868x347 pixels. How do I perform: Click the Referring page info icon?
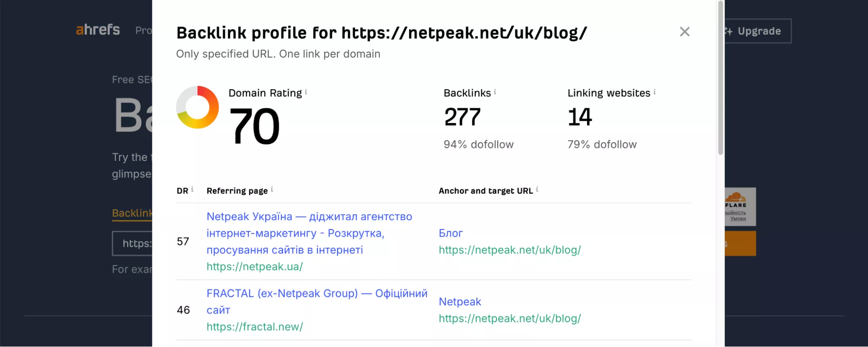[272, 190]
